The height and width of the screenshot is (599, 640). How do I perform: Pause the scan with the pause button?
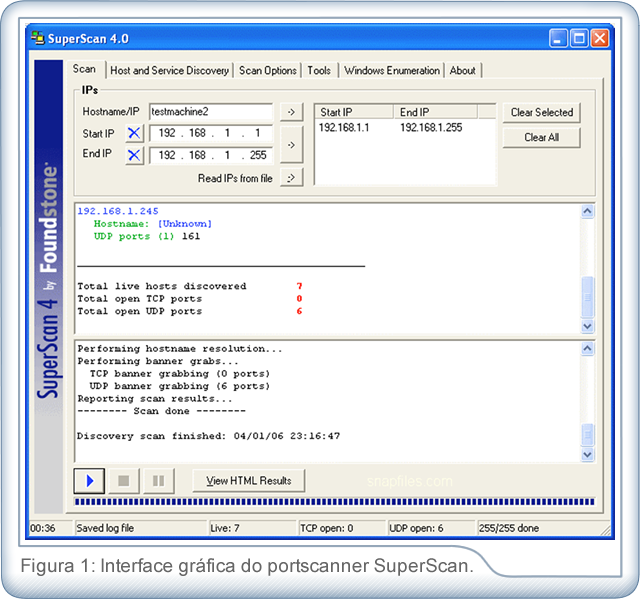[x=158, y=481]
